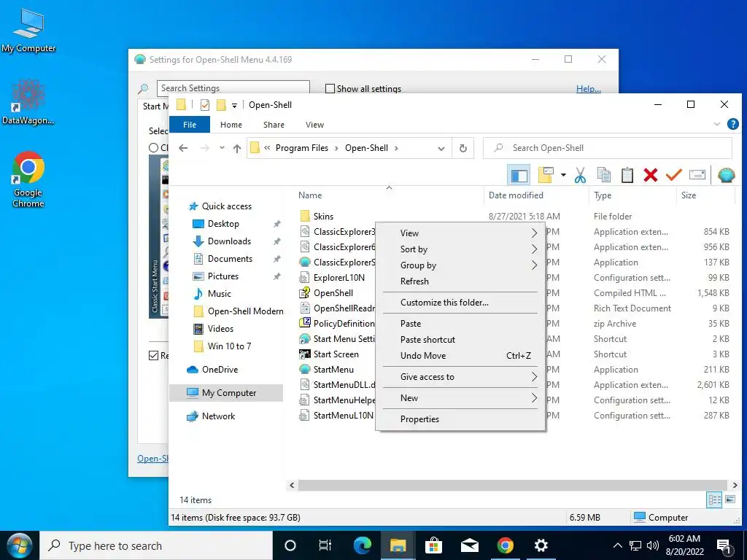Click Search Settings field in Open-Shell window
747x560 pixels.
tap(233, 88)
